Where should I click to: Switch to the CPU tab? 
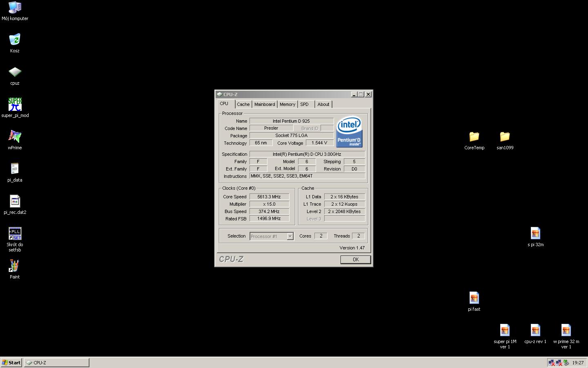224,104
